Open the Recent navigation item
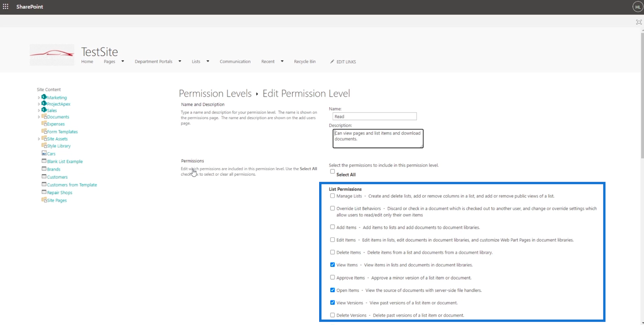The image size is (644, 325). (x=268, y=62)
